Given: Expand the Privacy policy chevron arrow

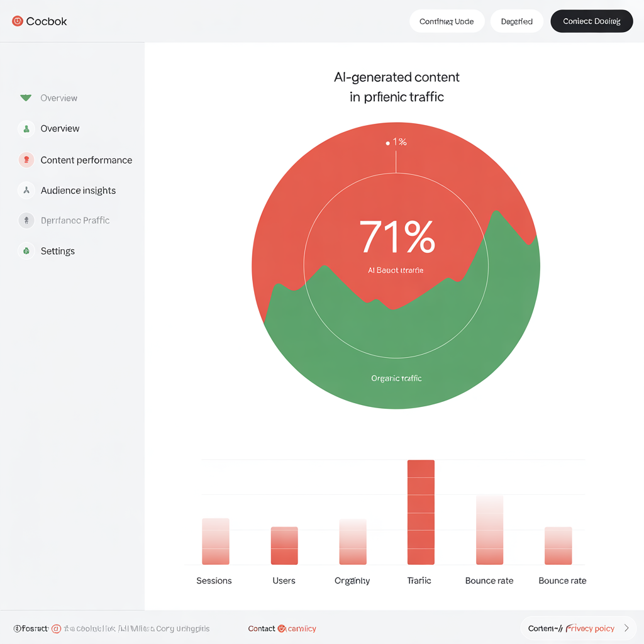Looking at the screenshot, I should [x=626, y=628].
